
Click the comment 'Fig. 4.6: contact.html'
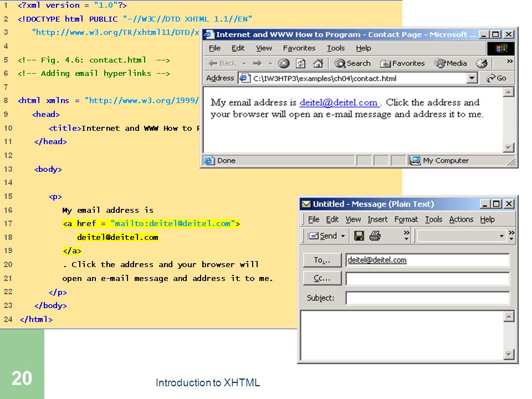click(94, 60)
